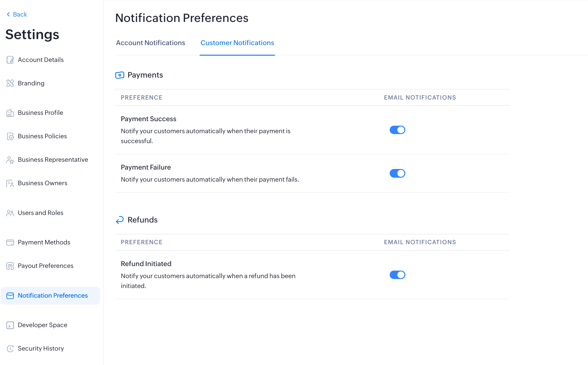Click the Payout Preferences icon
The width and height of the screenshot is (588, 365).
pos(10,266)
